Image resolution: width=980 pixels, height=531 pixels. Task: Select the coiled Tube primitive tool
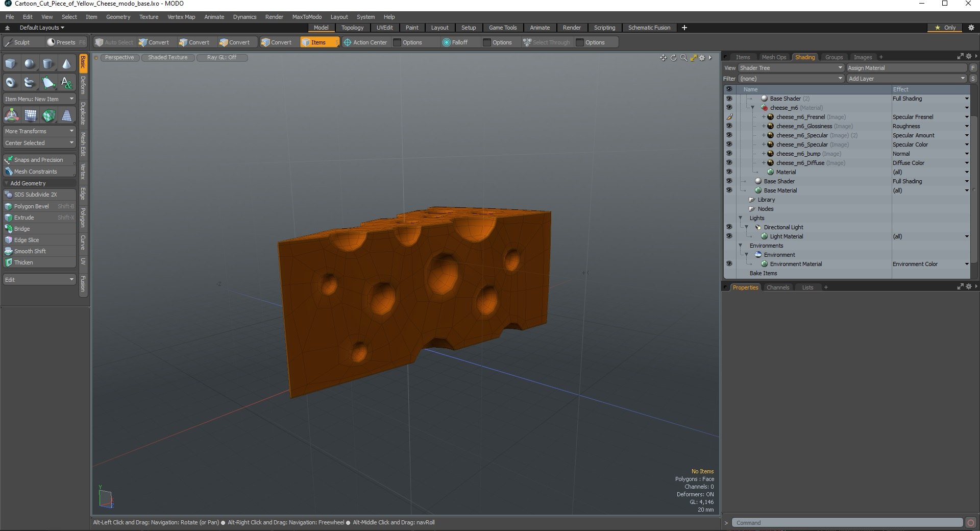(x=30, y=82)
